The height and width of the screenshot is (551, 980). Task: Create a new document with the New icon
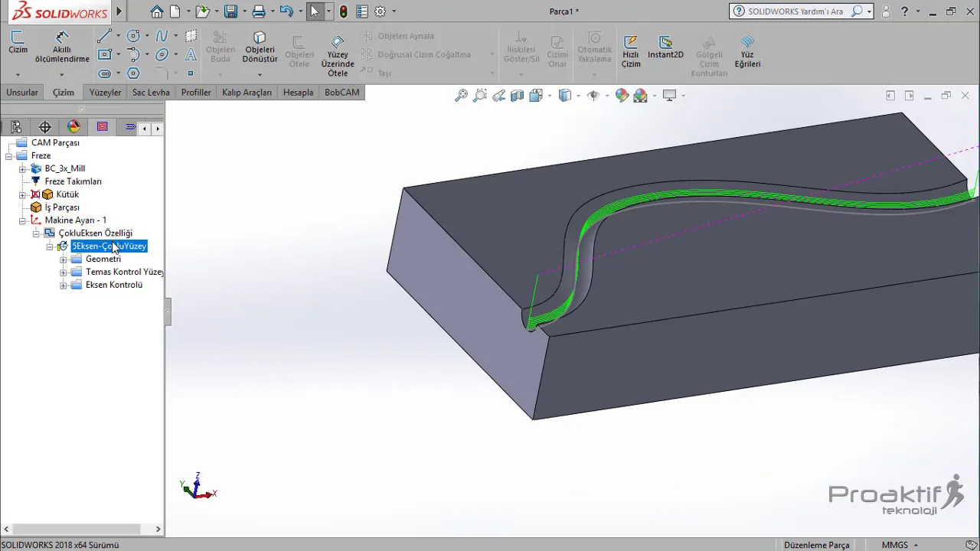[175, 11]
